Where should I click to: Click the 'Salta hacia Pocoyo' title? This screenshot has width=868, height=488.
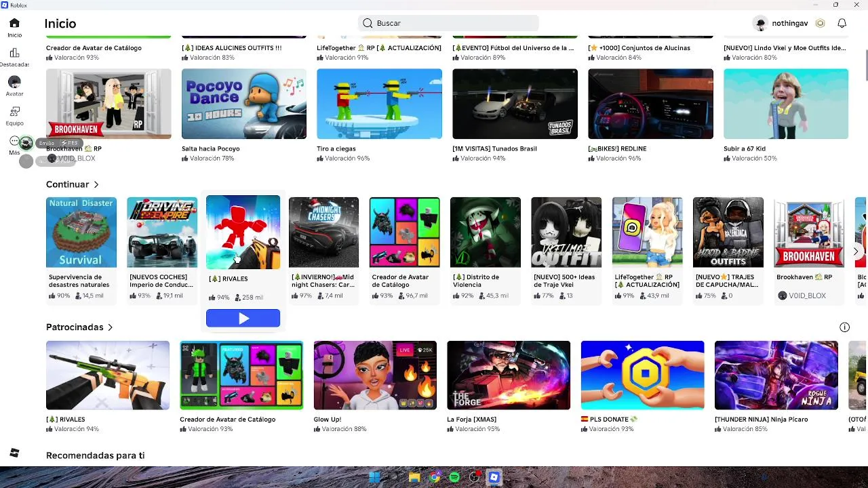point(210,148)
